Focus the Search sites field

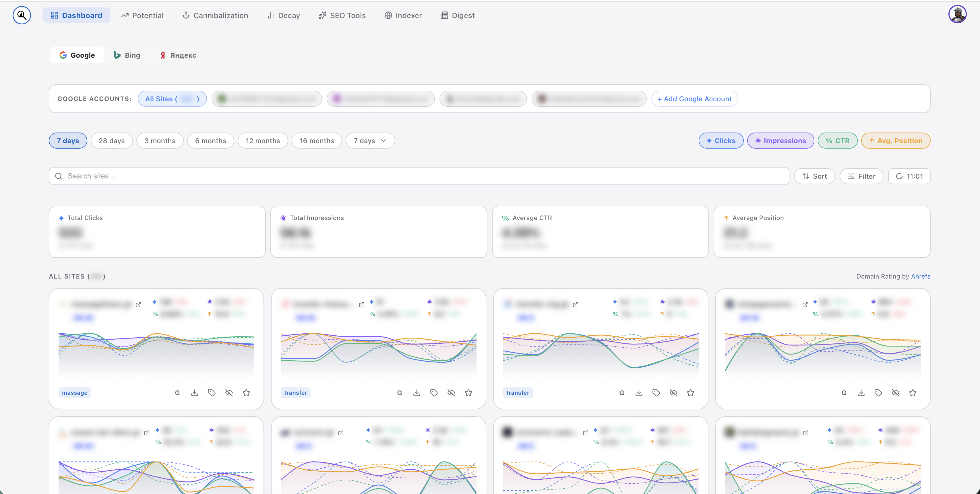[419, 176]
